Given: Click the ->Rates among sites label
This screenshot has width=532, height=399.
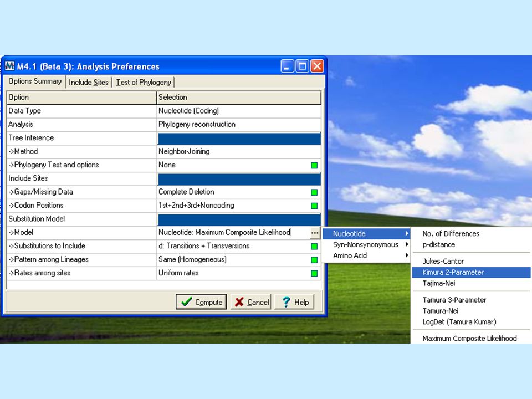Looking at the screenshot, I should (x=39, y=273).
